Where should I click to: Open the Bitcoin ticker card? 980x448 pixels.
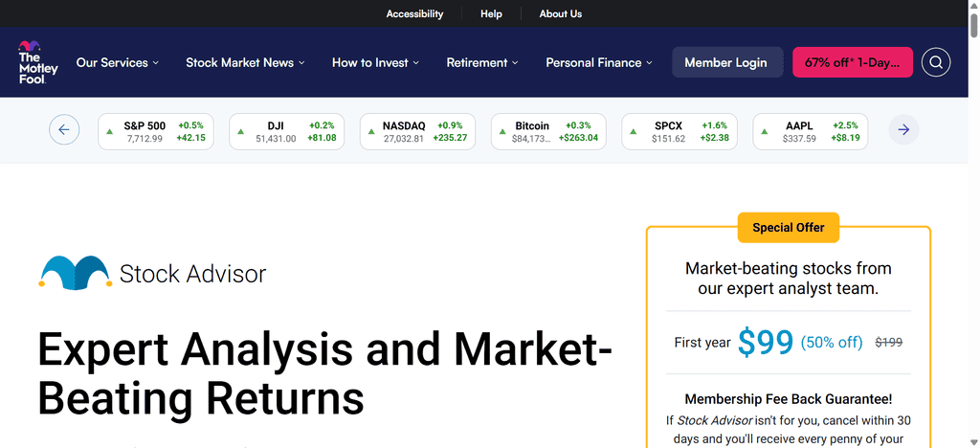click(x=548, y=132)
